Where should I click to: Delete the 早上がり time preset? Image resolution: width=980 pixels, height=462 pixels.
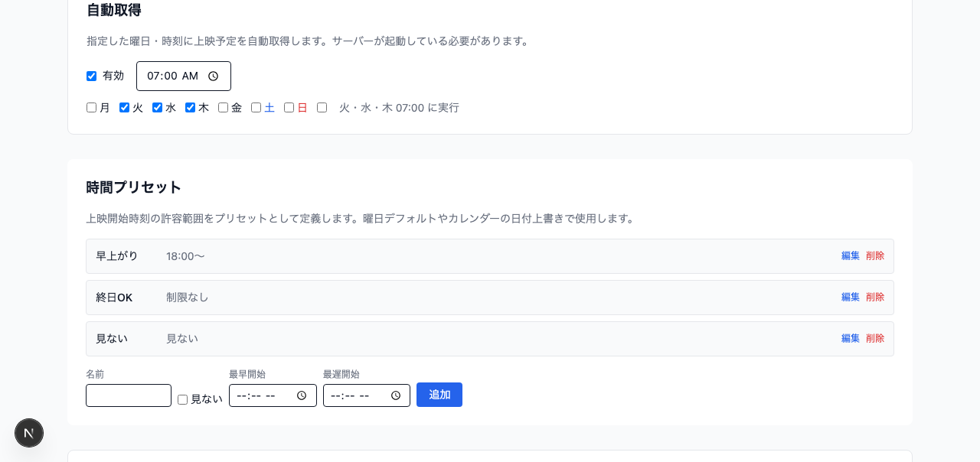coord(874,255)
